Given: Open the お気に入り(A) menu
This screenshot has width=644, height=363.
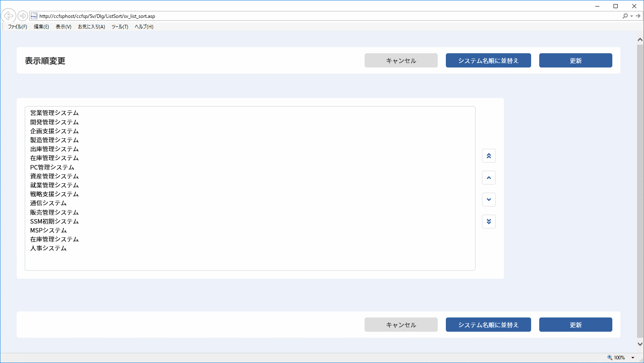Looking at the screenshot, I should 91,27.
